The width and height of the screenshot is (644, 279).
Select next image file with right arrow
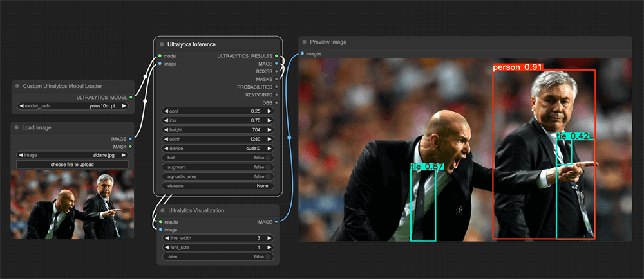(x=124, y=155)
